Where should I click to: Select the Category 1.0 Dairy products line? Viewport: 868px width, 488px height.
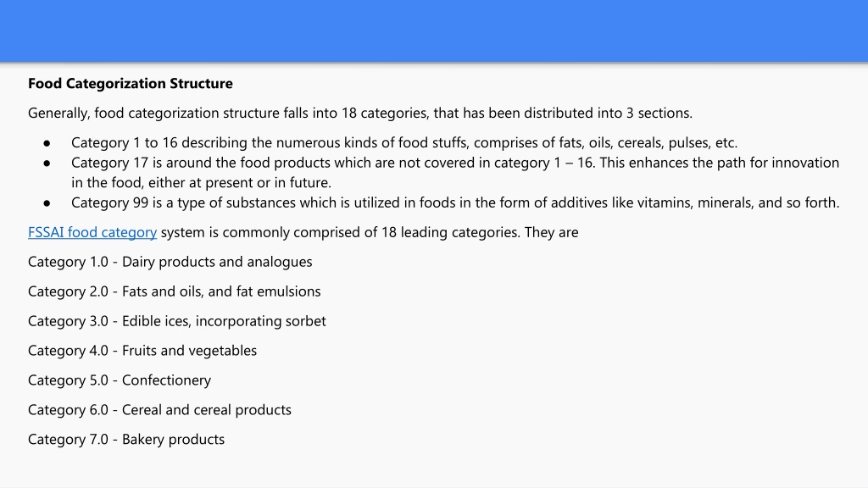pos(170,262)
